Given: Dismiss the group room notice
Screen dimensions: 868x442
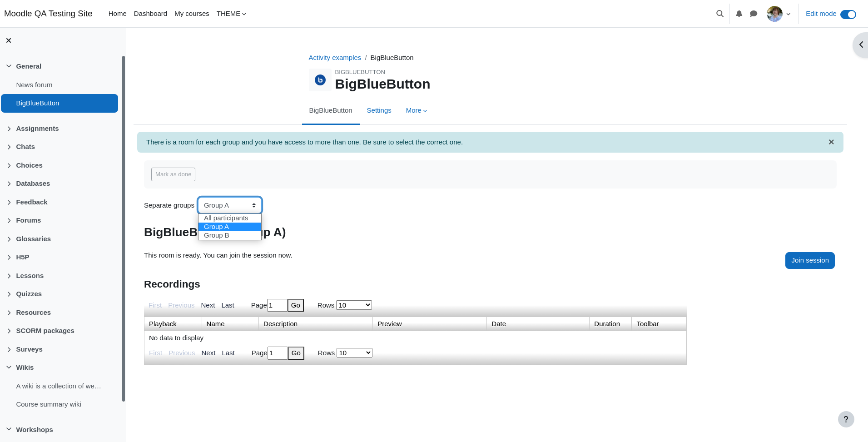Looking at the screenshot, I should pos(831,142).
